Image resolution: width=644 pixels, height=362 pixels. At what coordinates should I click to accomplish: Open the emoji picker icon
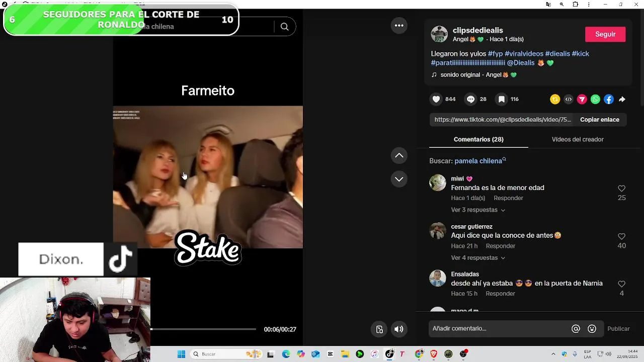(x=592, y=329)
